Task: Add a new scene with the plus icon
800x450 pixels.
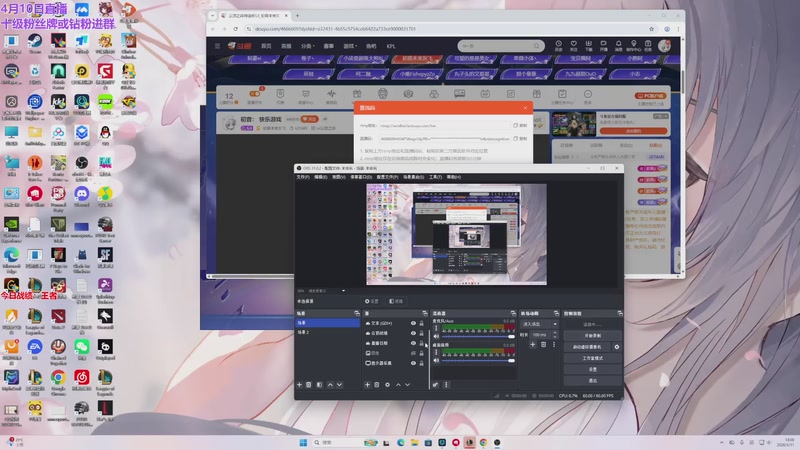Action: 299,385
